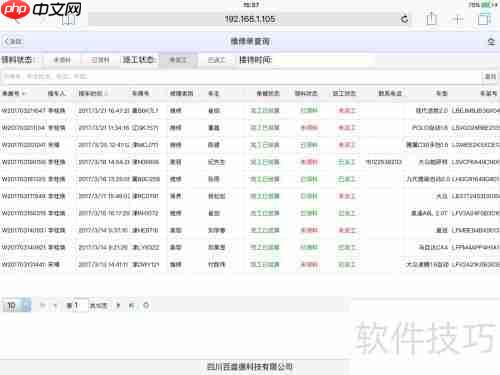Screen dimensions: 500x375
Task: Show all Safari tabs overview icon
Action: click(x=484, y=19)
